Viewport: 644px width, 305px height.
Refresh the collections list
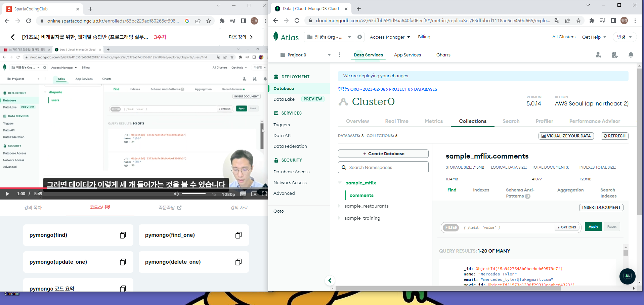(614, 136)
